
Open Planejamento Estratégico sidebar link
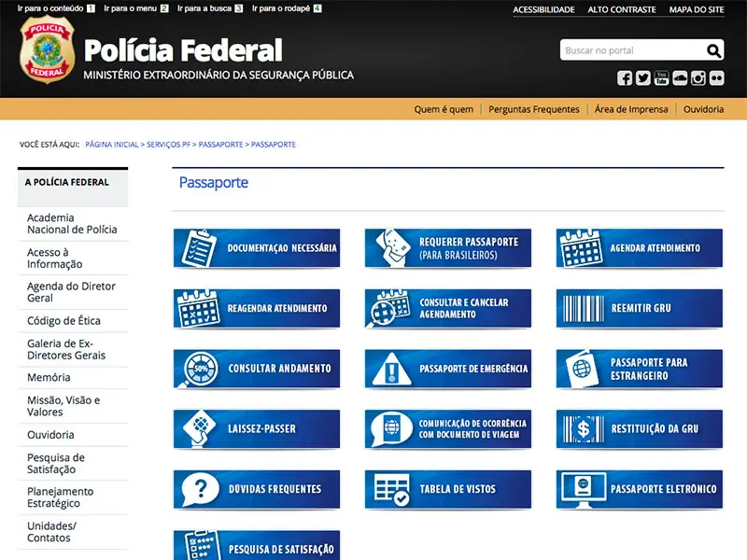tap(60, 497)
